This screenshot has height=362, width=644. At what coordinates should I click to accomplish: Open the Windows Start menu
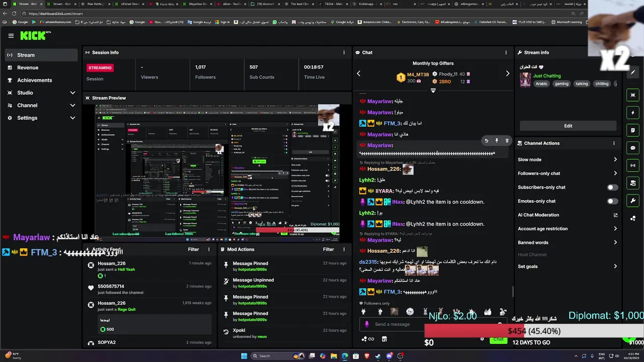point(244,356)
